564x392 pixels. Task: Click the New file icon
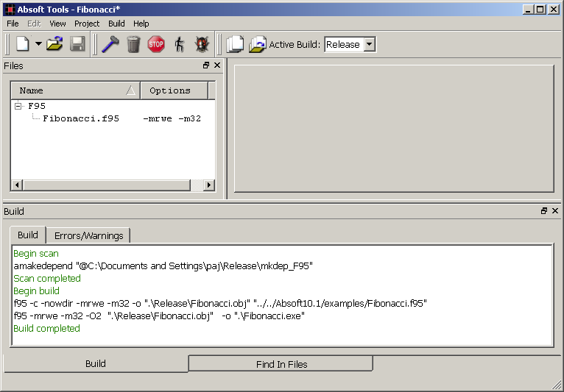[x=23, y=44]
